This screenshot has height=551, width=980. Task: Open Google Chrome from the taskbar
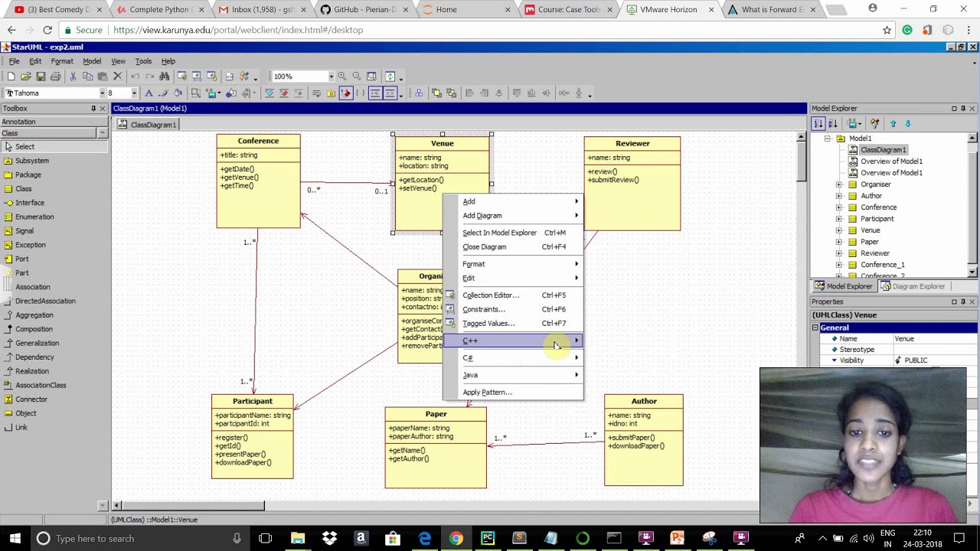pos(456,538)
